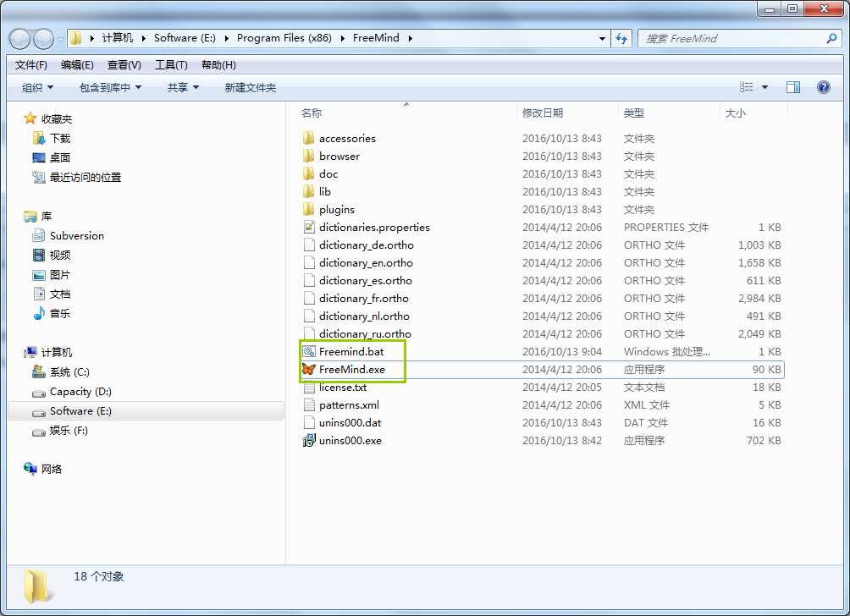Click the patterns.xml file icon
Screen dimensions: 850x616
pos(309,404)
